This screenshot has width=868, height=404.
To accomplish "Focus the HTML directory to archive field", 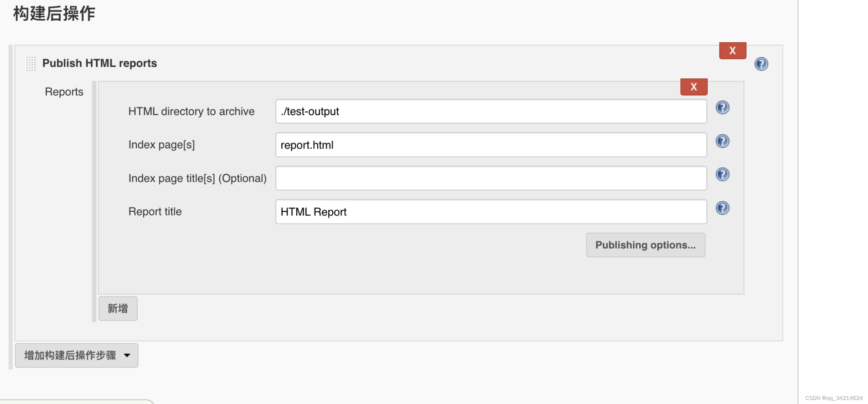I will (491, 111).
